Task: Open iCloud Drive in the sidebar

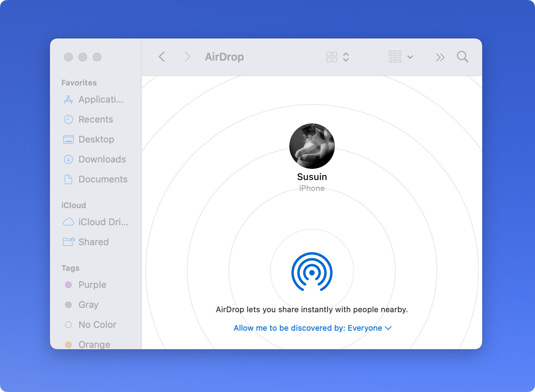Action: pyautogui.click(x=95, y=222)
